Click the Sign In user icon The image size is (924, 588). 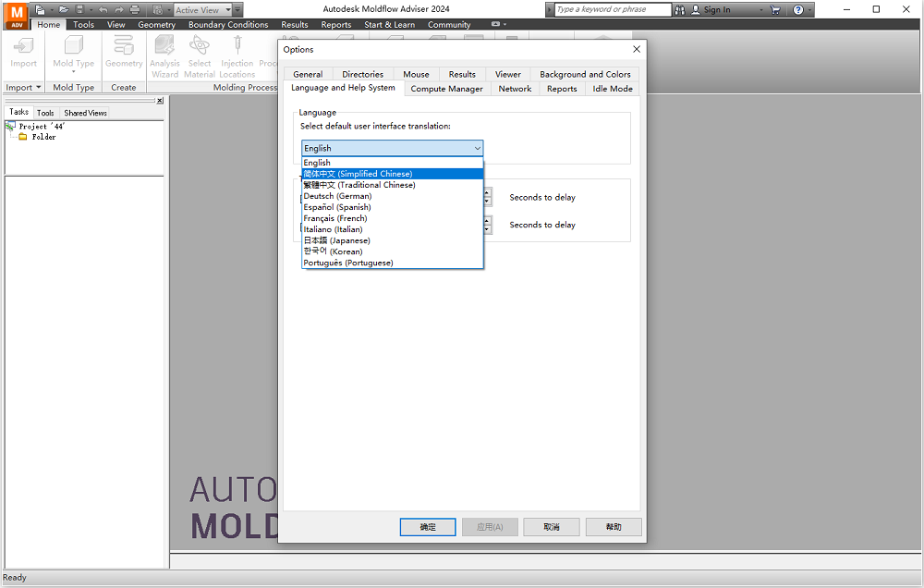point(696,9)
